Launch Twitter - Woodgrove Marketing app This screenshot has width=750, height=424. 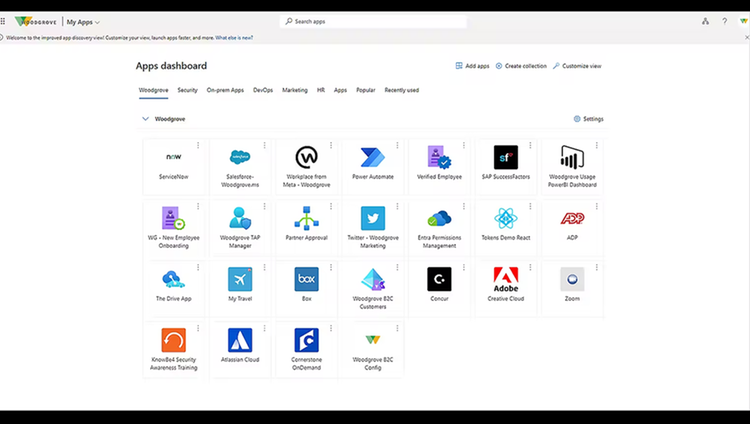pyautogui.click(x=373, y=228)
